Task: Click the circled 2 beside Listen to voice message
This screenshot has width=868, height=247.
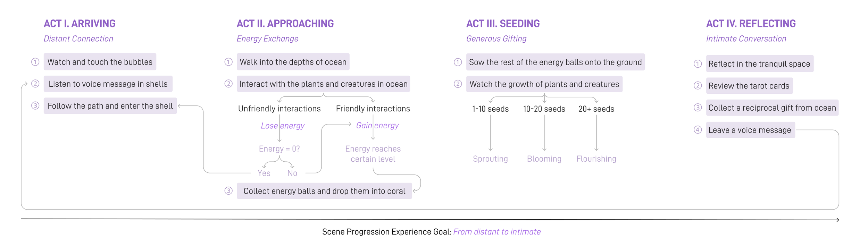Action: [x=35, y=84]
